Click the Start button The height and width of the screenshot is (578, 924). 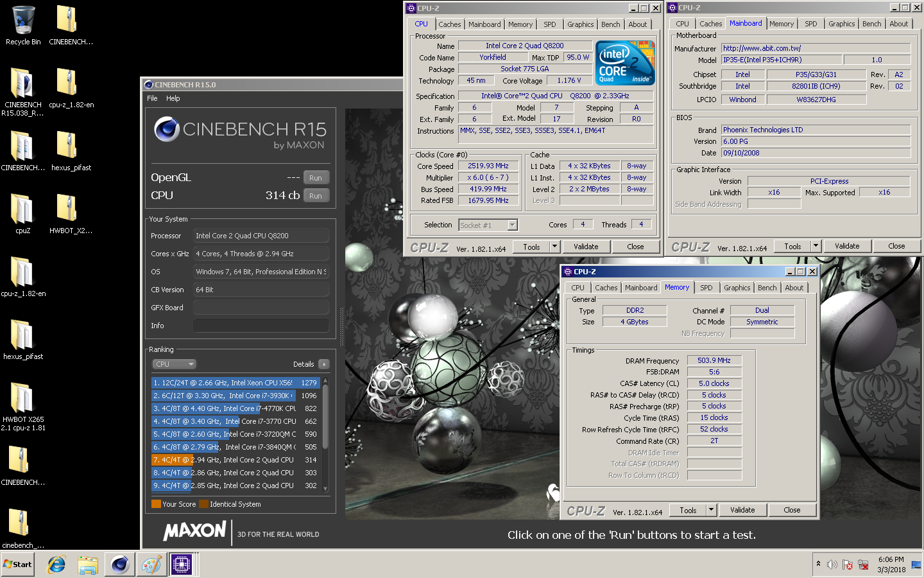pyautogui.click(x=17, y=565)
